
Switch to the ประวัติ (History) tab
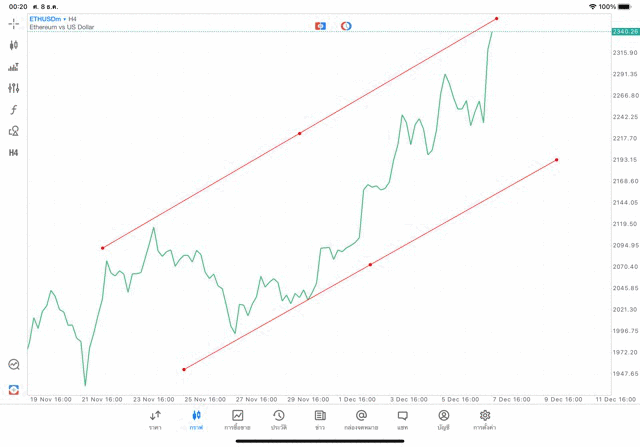pos(279,420)
